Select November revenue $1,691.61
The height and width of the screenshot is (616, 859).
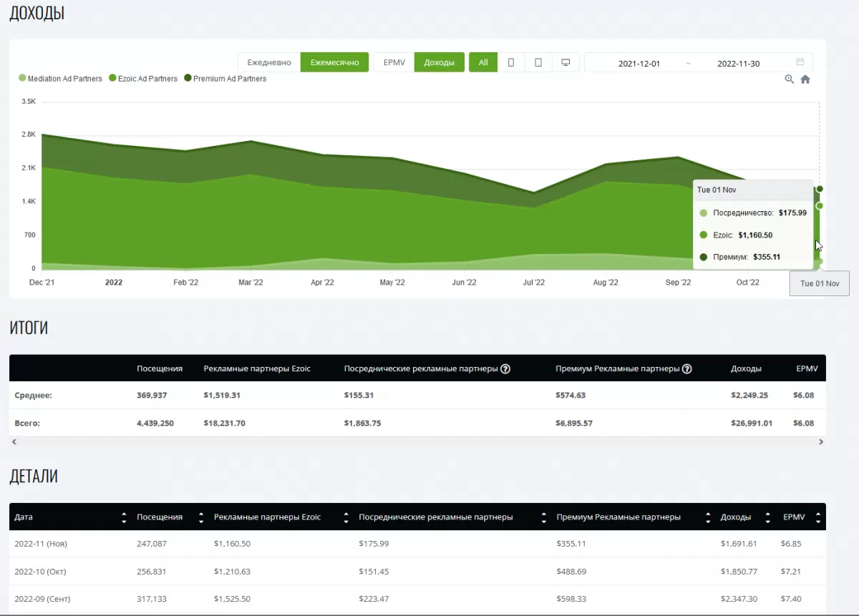click(x=739, y=544)
